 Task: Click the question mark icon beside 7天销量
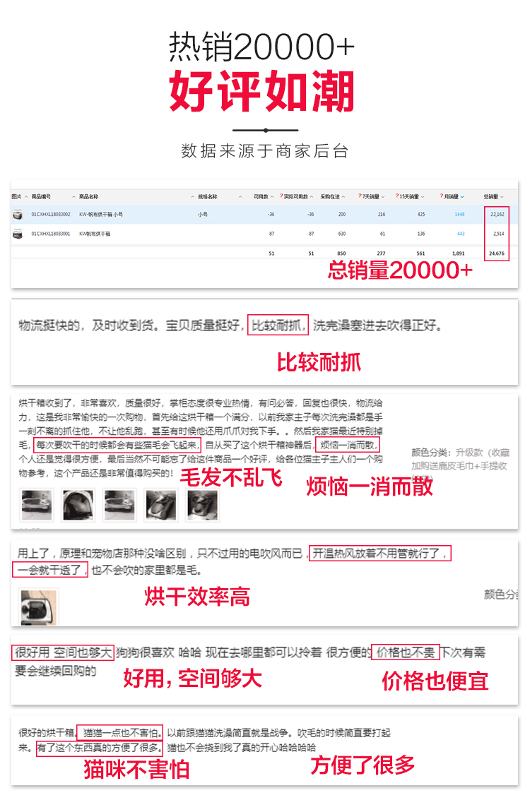(360, 196)
